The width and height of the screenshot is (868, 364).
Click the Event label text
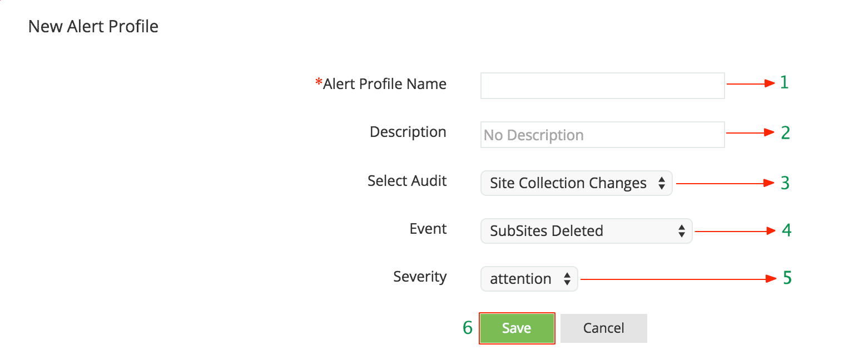tap(428, 229)
